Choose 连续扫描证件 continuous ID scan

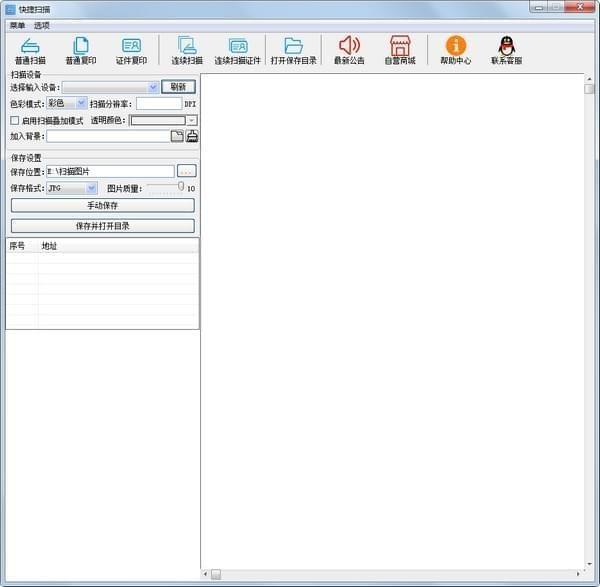tap(237, 51)
